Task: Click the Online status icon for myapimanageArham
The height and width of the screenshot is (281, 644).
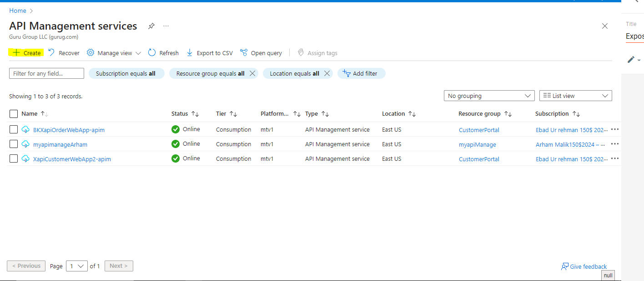Action: click(x=176, y=144)
